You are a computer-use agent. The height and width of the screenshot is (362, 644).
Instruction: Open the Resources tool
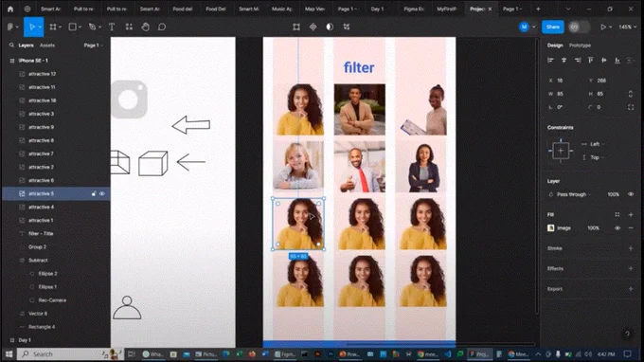tap(129, 27)
